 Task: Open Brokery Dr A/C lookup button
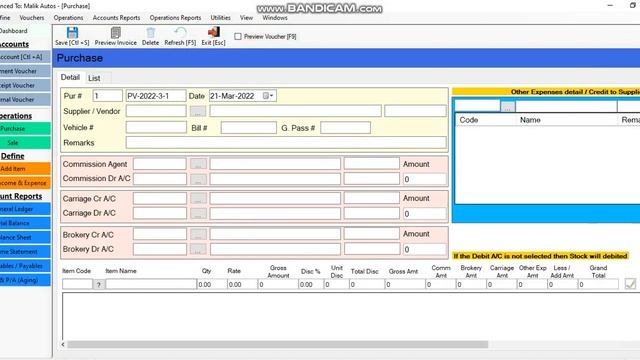point(198,249)
